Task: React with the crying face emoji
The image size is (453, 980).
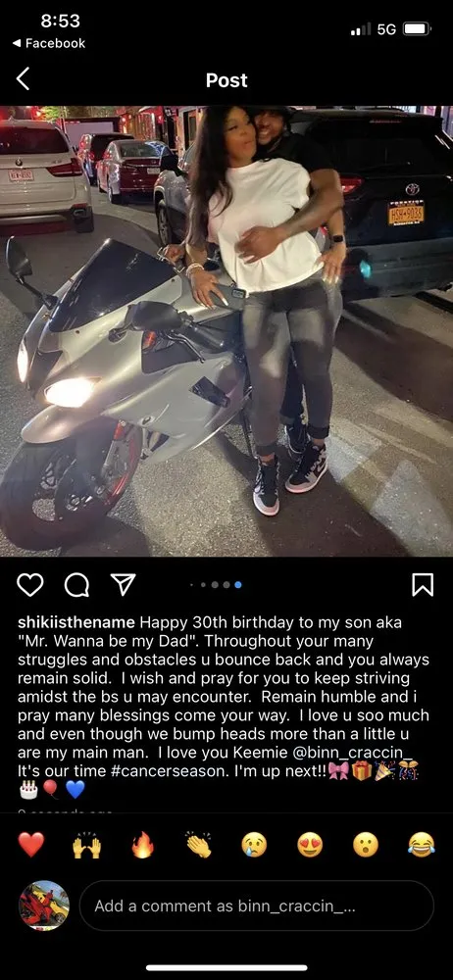Action: (254, 845)
